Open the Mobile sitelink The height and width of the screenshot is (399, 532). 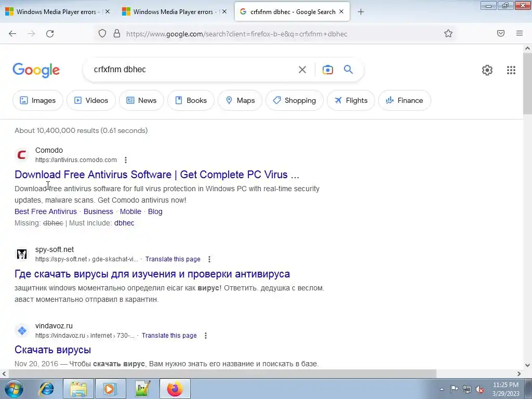click(130, 211)
